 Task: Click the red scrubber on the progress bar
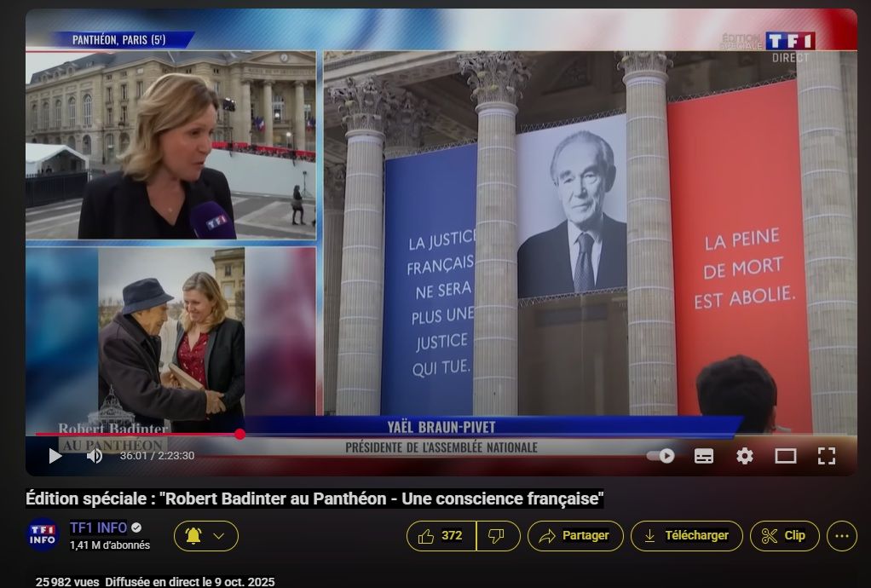(x=239, y=434)
